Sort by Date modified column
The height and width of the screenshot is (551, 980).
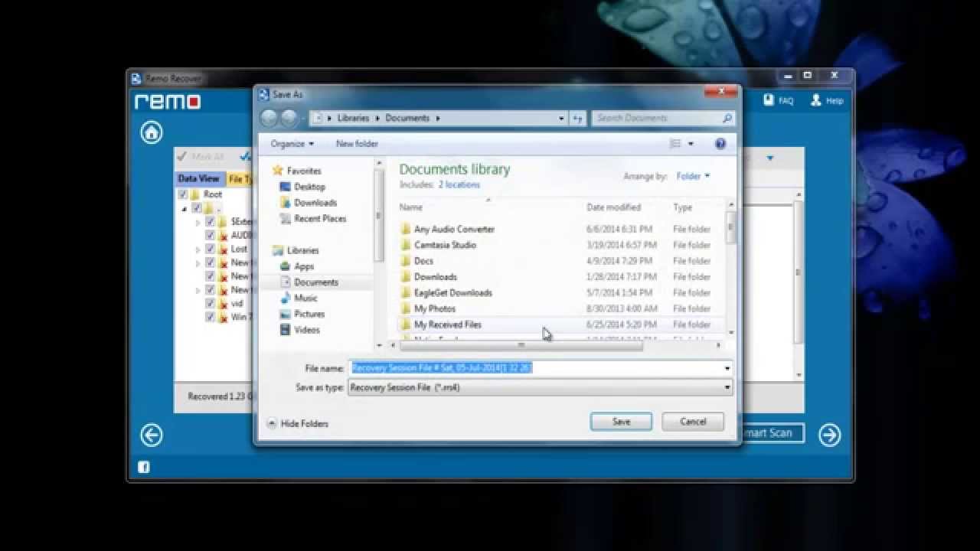coord(613,207)
